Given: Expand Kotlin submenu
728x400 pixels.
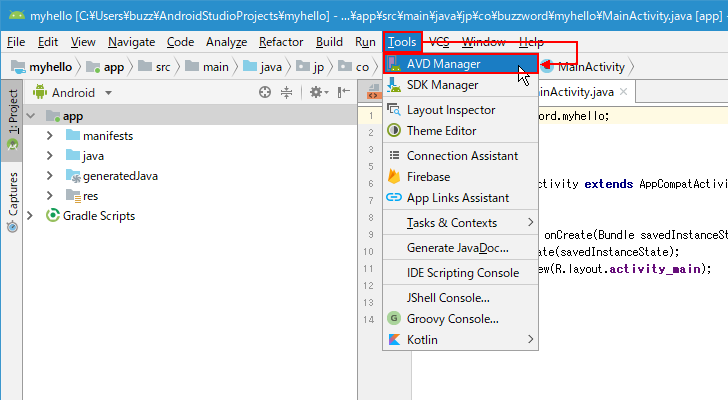Looking at the screenshot, I should coord(461,340).
